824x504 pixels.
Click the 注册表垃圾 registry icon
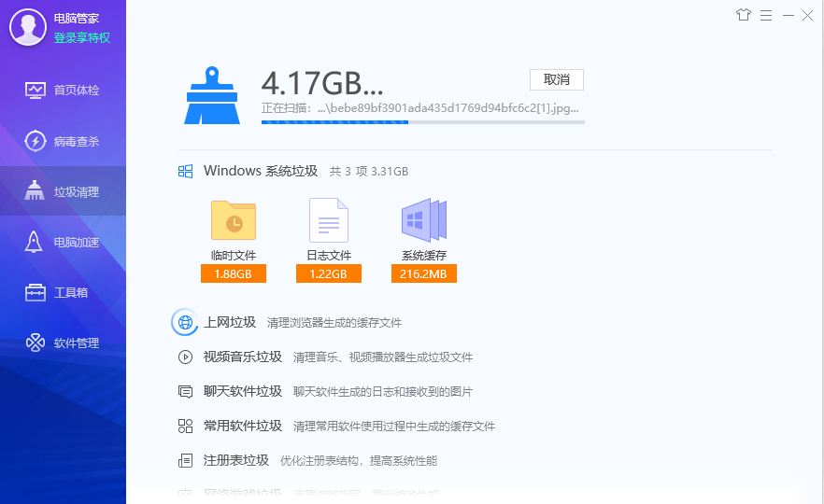pyautogui.click(x=186, y=460)
